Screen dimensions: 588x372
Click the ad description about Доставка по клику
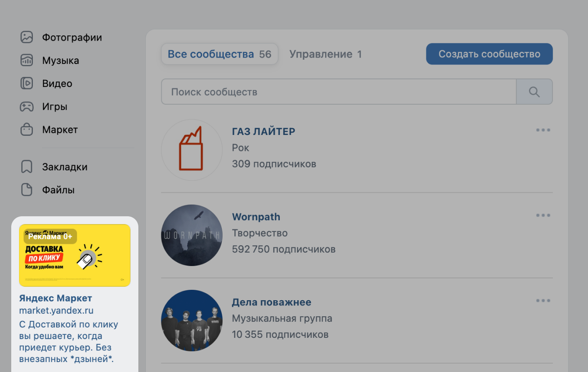point(69,342)
